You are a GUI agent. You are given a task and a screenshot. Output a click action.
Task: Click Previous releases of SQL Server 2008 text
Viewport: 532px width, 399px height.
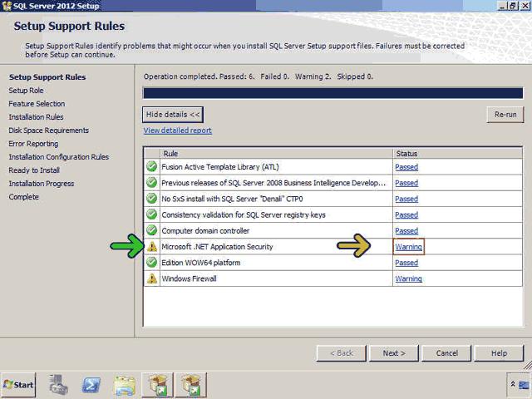pos(273,183)
